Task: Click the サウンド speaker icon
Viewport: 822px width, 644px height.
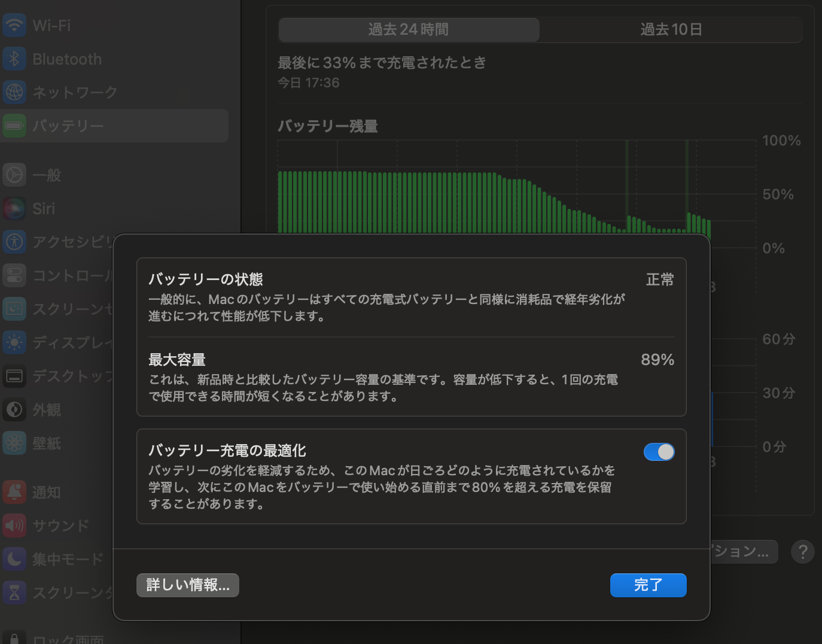Action: tap(14, 525)
